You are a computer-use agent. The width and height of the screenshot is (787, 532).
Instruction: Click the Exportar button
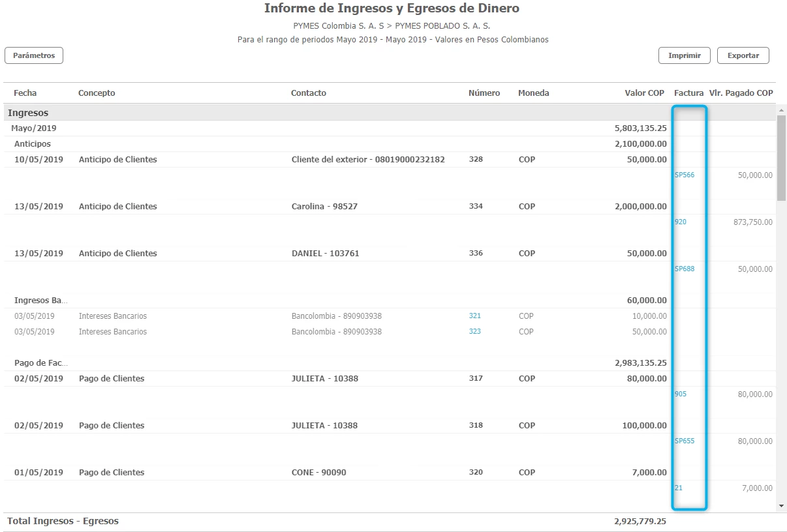tap(743, 55)
